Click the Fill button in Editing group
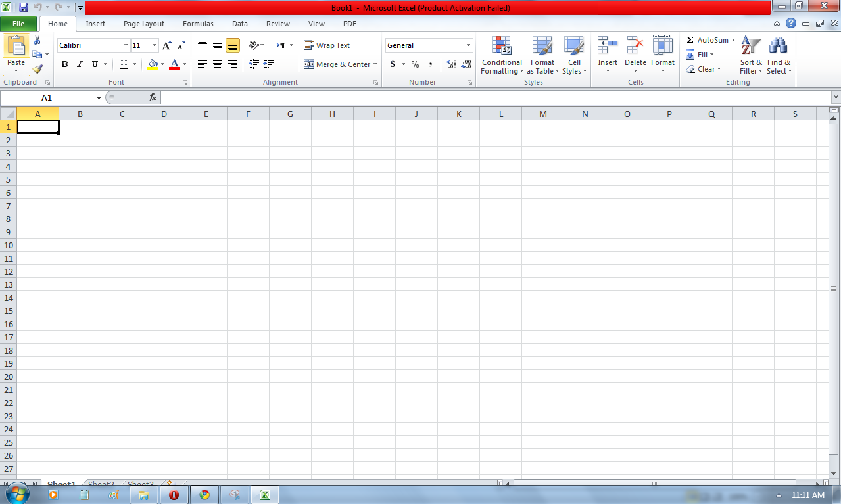 [700, 55]
